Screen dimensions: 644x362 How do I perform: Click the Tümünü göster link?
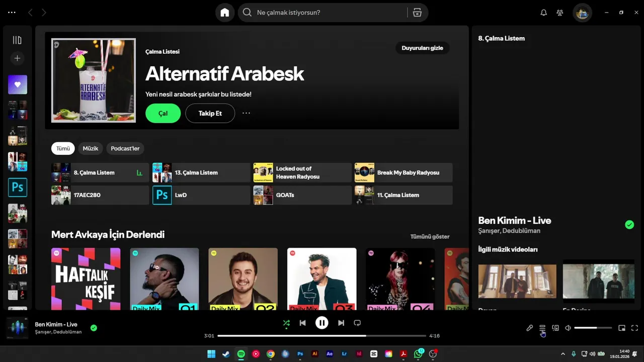click(430, 236)
